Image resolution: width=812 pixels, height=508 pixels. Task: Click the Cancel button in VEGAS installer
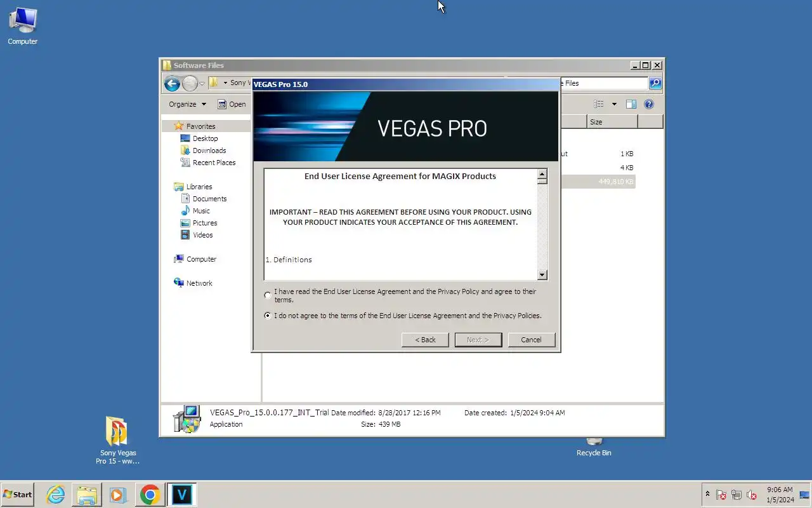[x=531, y=340]
